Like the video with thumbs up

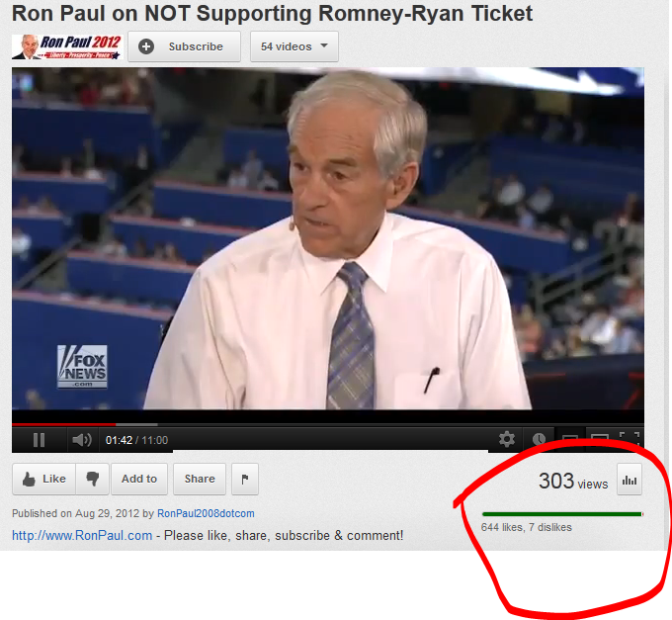44,479
